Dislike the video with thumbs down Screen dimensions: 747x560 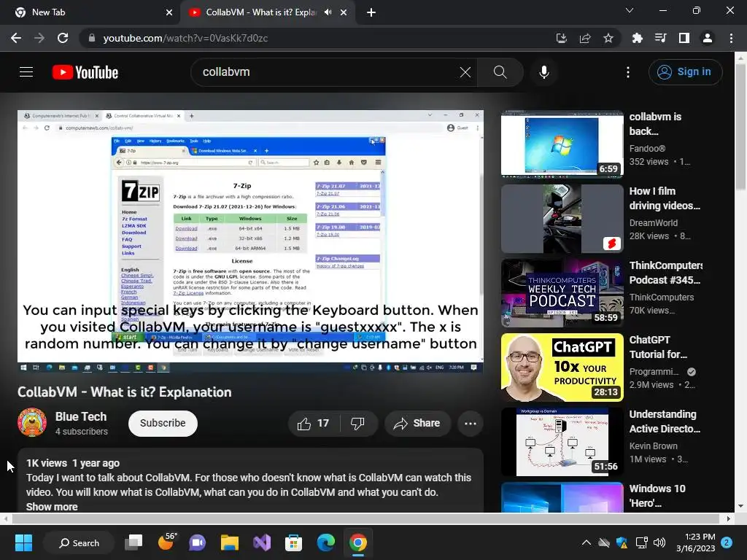357,424
